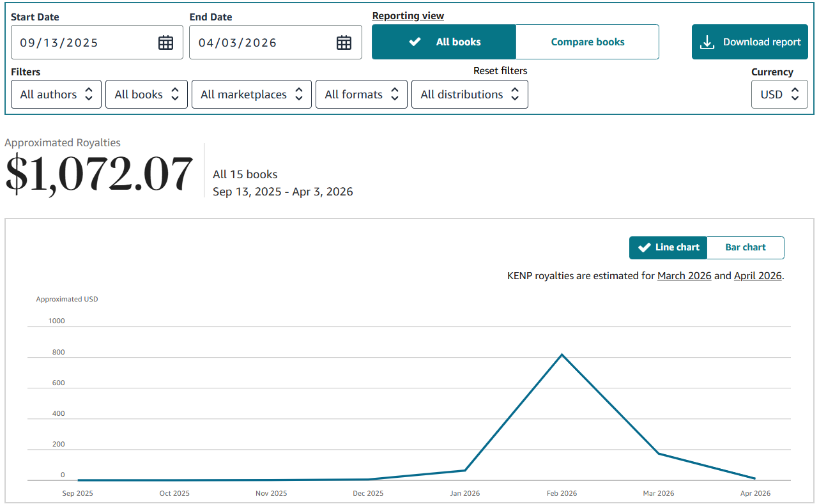The height and width of the screenshot is (504, 819).
Task: Open the April 2026 KENP link
Action: [x=757, y=276]
